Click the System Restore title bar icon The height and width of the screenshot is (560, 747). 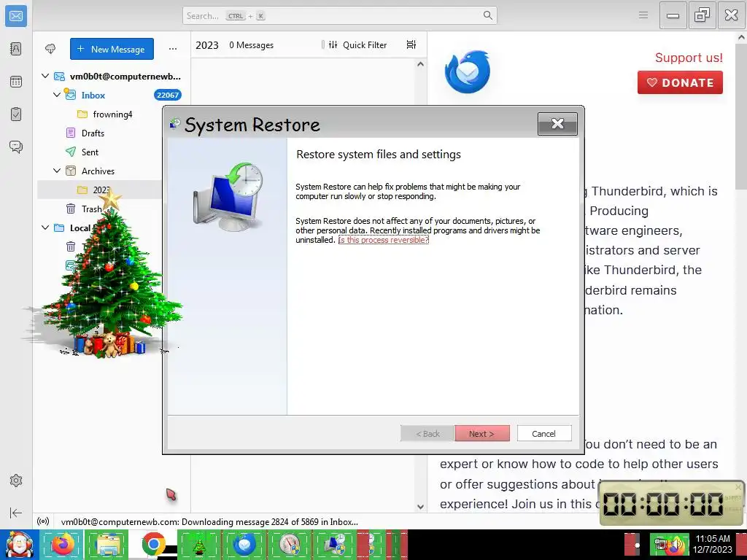(175, 124)
